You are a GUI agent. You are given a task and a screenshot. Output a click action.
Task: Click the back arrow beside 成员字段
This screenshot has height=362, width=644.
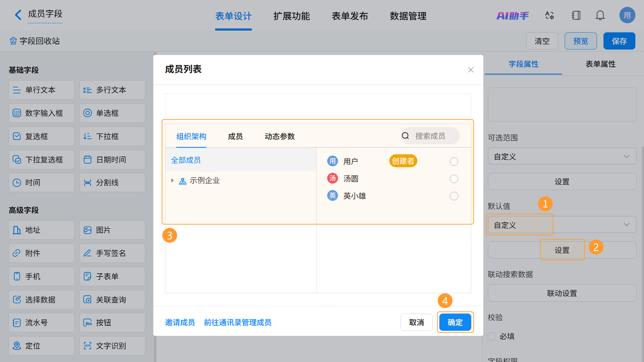(x=18, y=15)
